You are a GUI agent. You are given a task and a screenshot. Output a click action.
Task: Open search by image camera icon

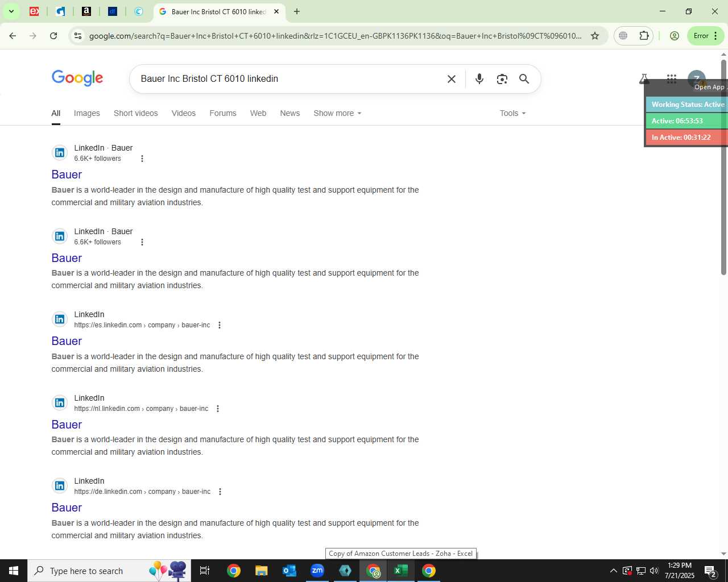pos(502,79)
